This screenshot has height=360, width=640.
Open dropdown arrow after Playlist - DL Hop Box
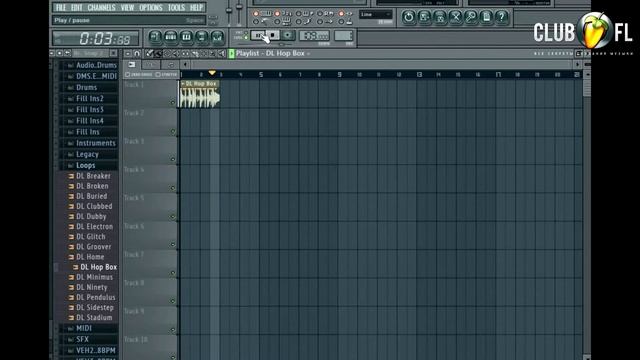pos(309,54)
